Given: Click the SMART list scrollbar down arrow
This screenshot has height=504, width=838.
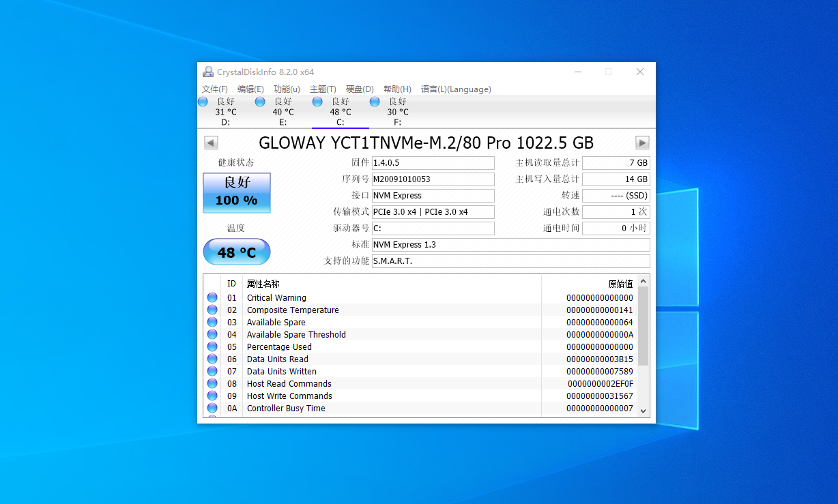Looking at the screenshot, I should pyautogui.click(x=644, y=410).
